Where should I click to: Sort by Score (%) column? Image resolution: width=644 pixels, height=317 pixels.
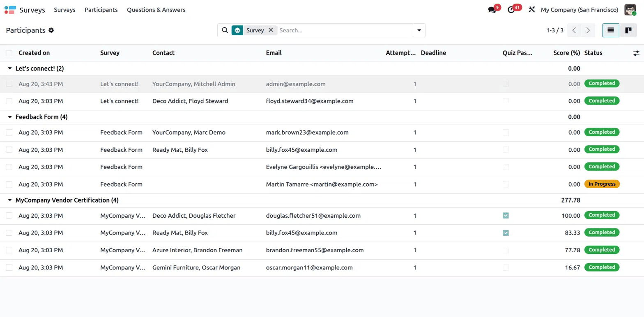point(566,53)
